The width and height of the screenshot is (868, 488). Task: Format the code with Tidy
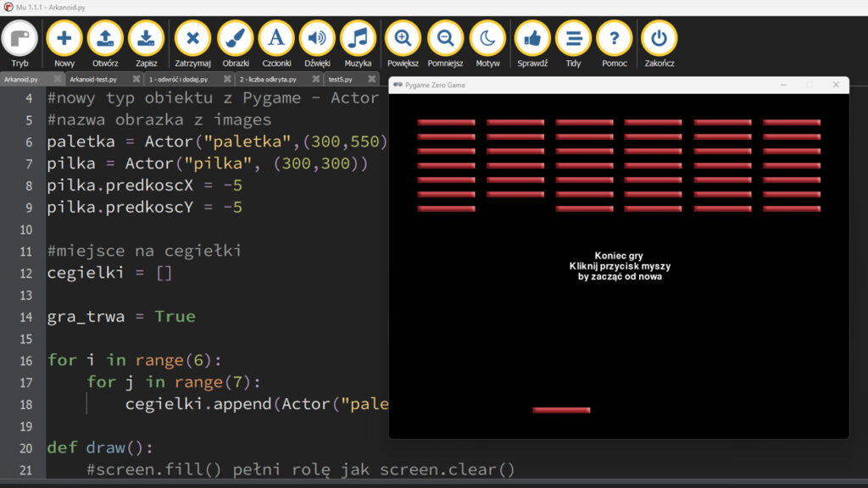pos(573,39)
